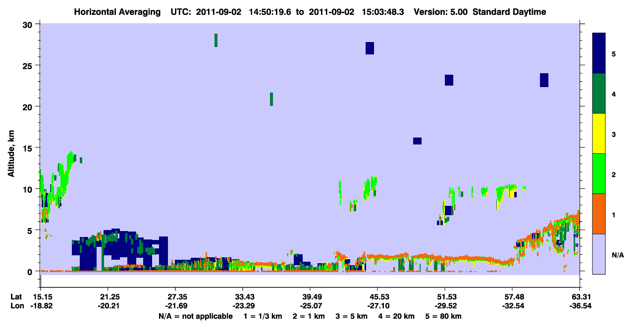Screen dimensions: 644x330
Task: Click legend text 'N/A = not applicable'
Action: pyautogui.click(x=195, y=316)
